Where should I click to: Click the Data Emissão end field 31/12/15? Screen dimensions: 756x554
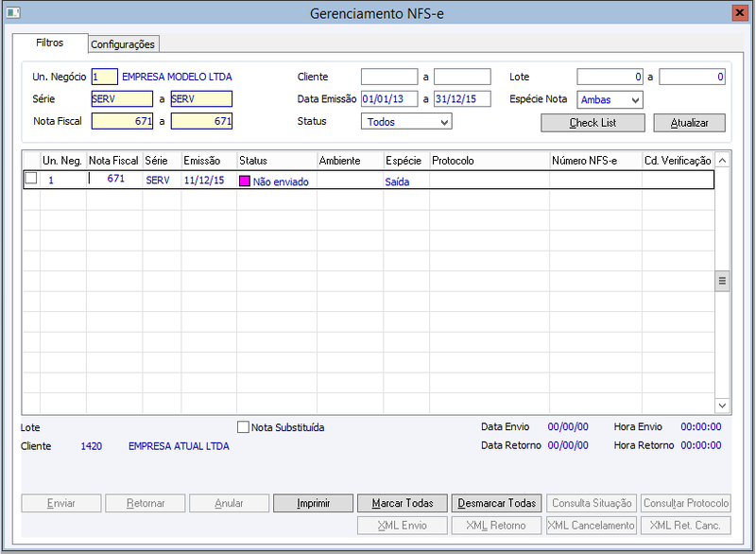(462, 99)
